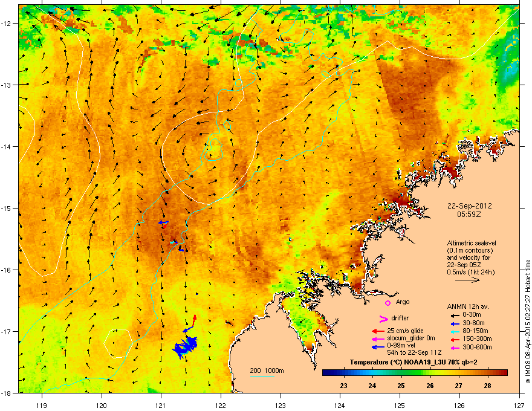Click the dark red 28 degree colorbar end
This screenshot has width=532, height=411.
point(503,373)
